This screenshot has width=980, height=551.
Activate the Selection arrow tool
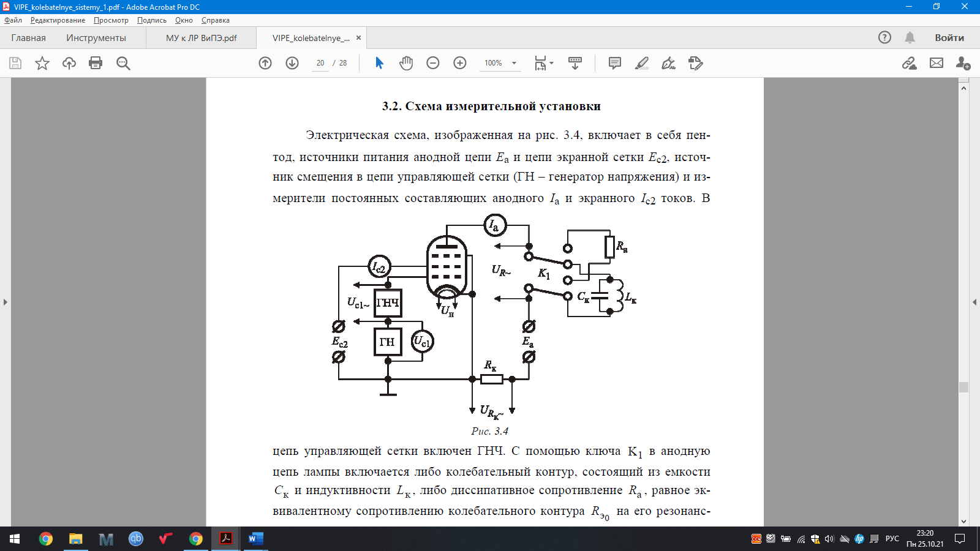coord(379,63)
